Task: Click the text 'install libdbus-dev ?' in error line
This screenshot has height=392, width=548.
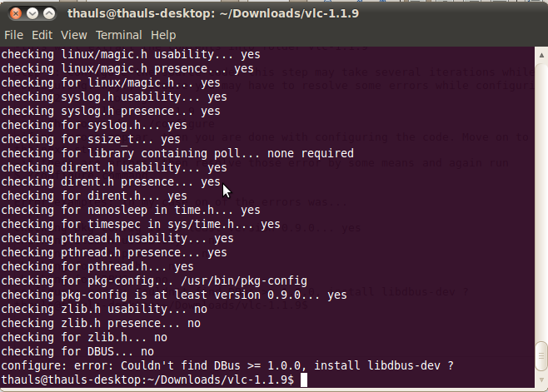Action: click(384, 365)
